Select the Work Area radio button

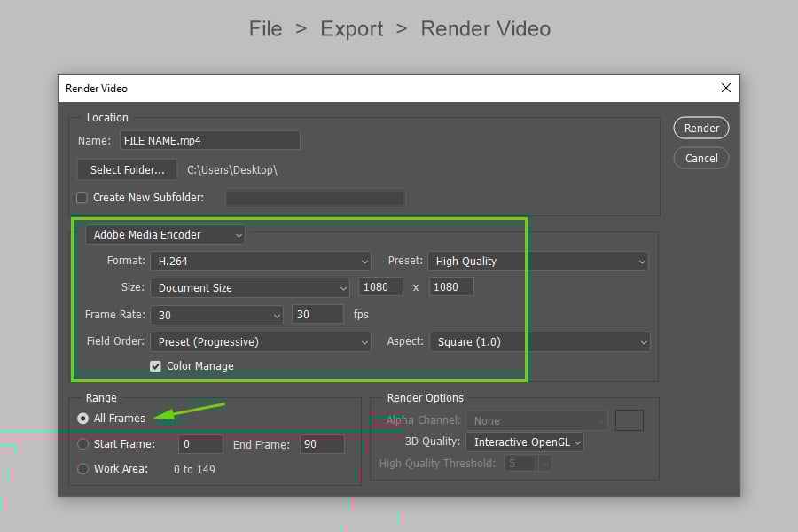coord(82,469)
